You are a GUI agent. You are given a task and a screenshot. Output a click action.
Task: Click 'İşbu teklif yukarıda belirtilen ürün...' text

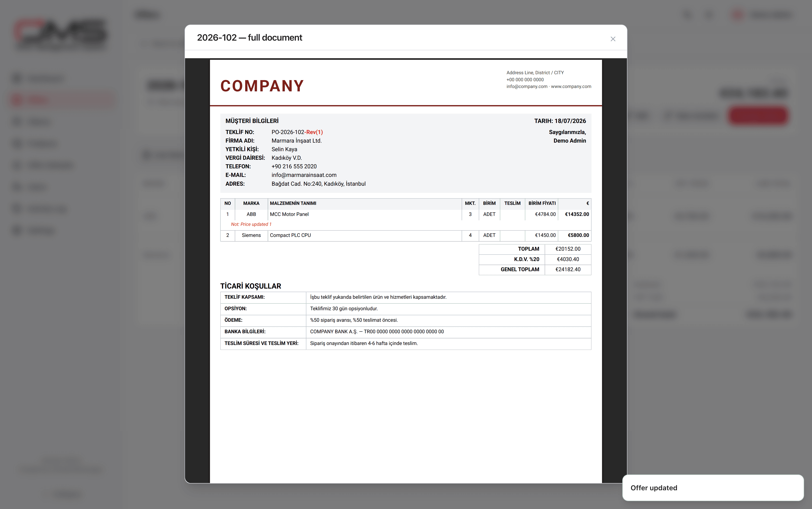coord(378,297)
